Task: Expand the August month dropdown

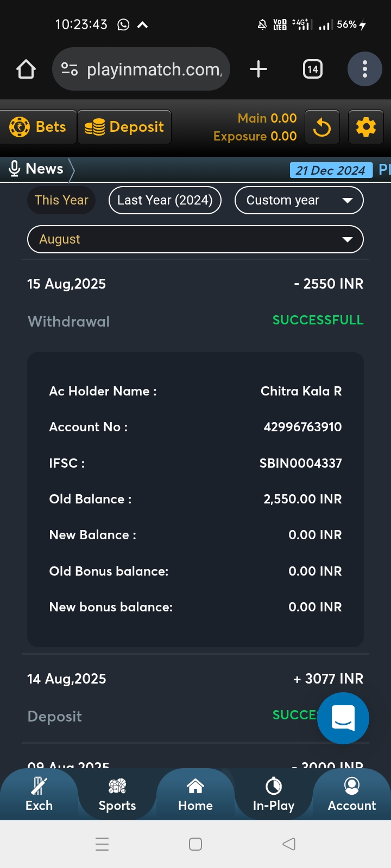Action: pos(195,239)
